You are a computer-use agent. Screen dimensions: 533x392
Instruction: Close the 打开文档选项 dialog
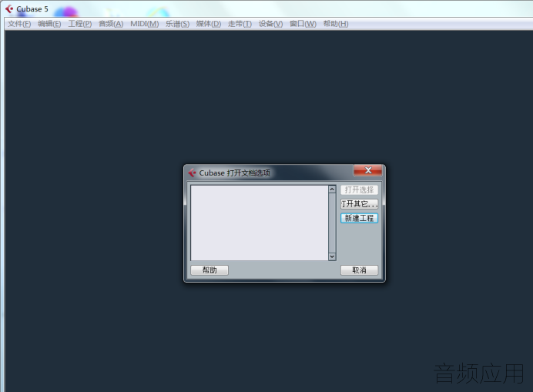coord(368,170)
